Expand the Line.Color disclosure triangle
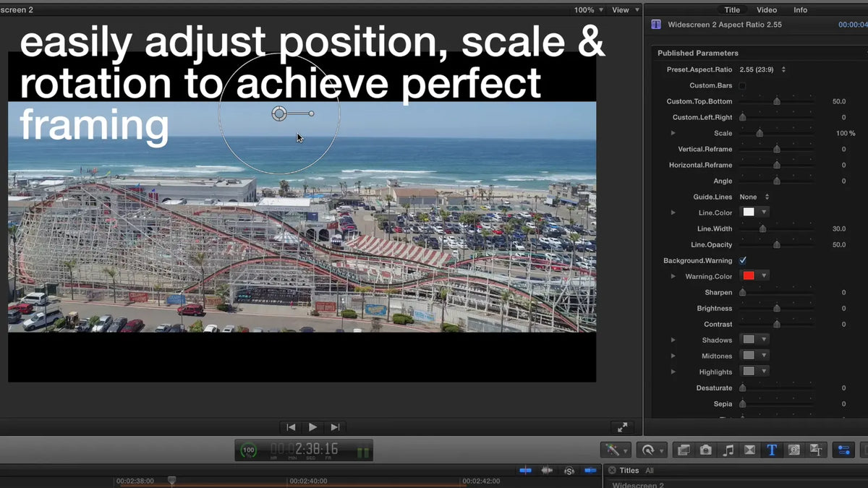Image resolution: width=868 pixels, height=488 pixels. pyautogui.click(x=673, y=213)
